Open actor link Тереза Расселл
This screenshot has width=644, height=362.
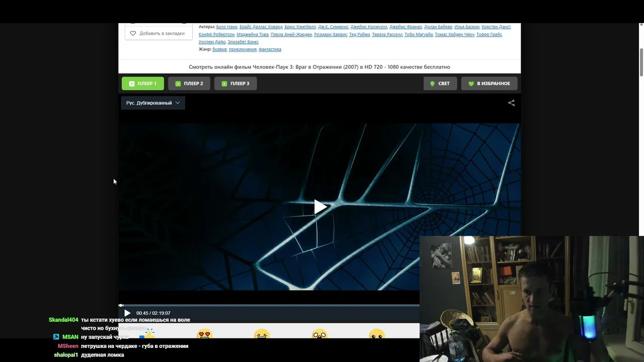coord(387,34)
